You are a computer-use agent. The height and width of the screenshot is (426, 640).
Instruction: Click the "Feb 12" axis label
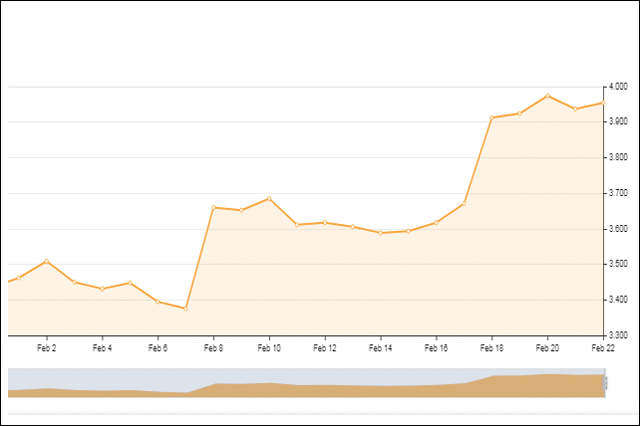325,348
